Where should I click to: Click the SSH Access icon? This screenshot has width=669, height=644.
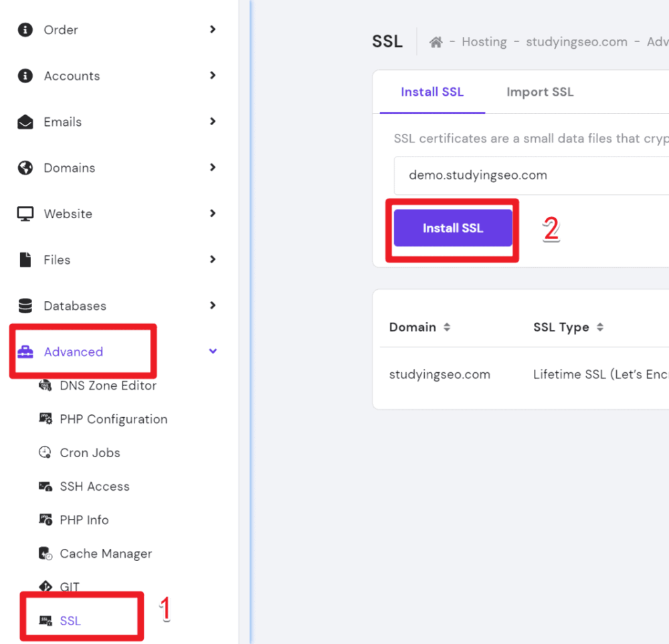point(45,487)
